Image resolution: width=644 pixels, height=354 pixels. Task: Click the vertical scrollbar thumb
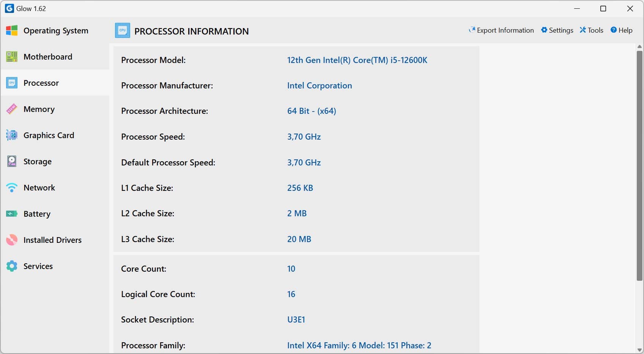[639, 166]
